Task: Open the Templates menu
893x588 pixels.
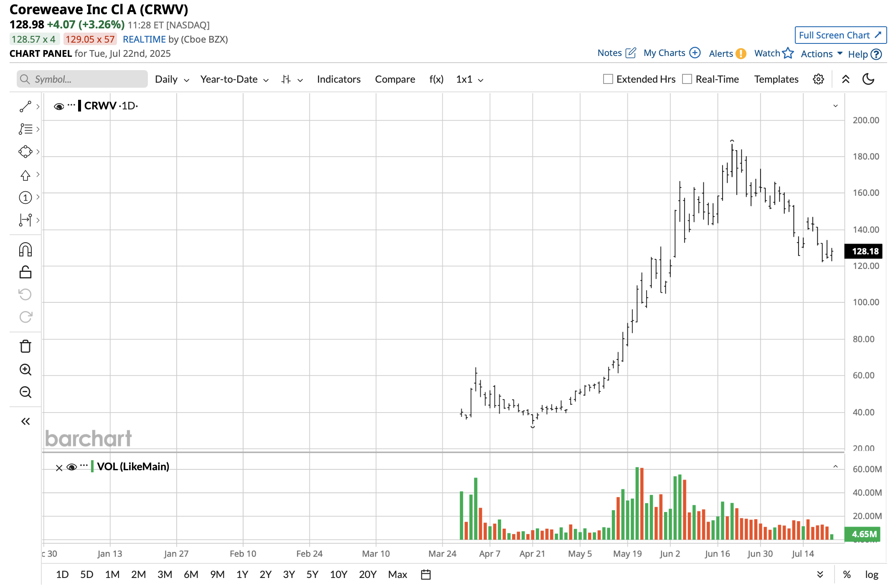Action: pos(776,79)
